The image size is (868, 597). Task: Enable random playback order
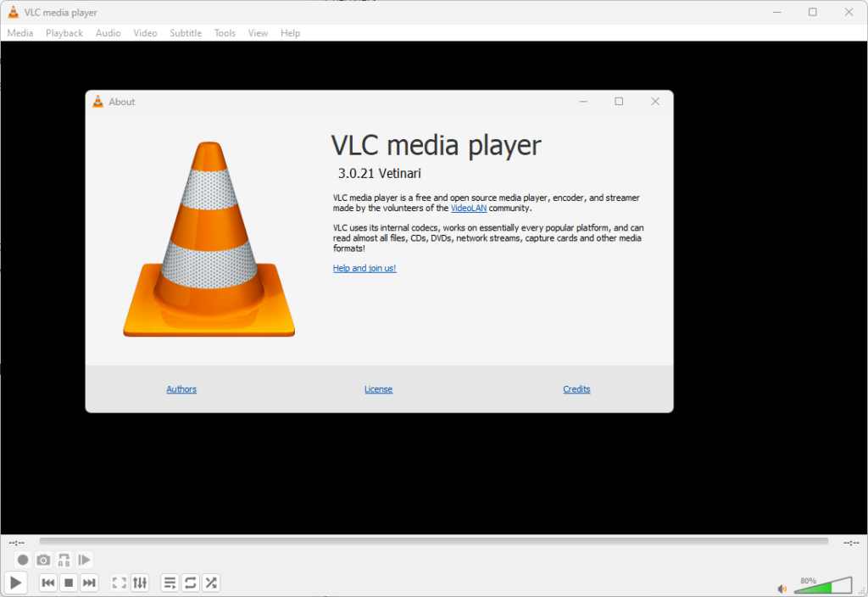211,583
